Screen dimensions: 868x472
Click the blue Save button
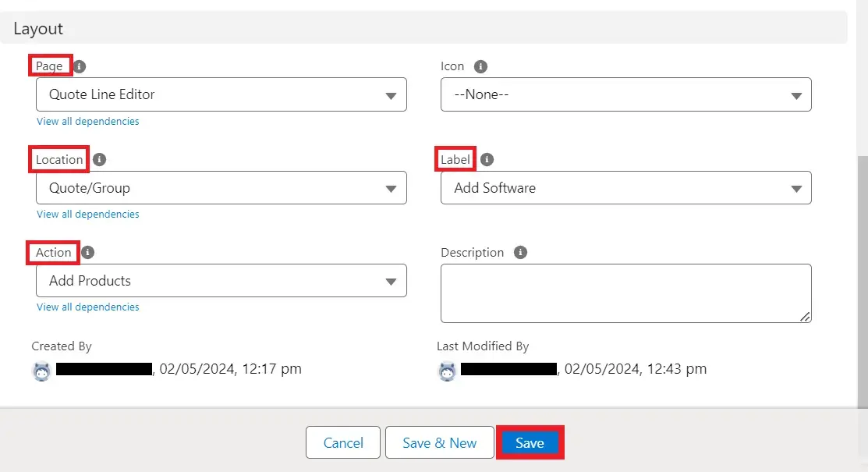(x=530, y=442)
